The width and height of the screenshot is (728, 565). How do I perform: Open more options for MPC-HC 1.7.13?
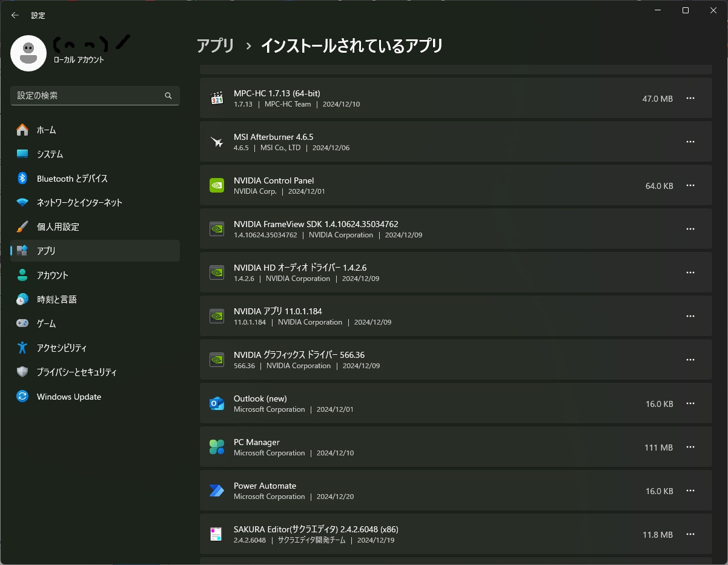690,98
